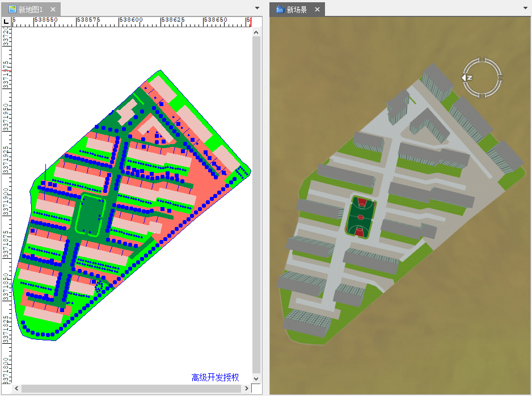Click the map vertical scrollbar up arrow
The height and width of the screenshot is (396, 532).
[x=256, y=33]
